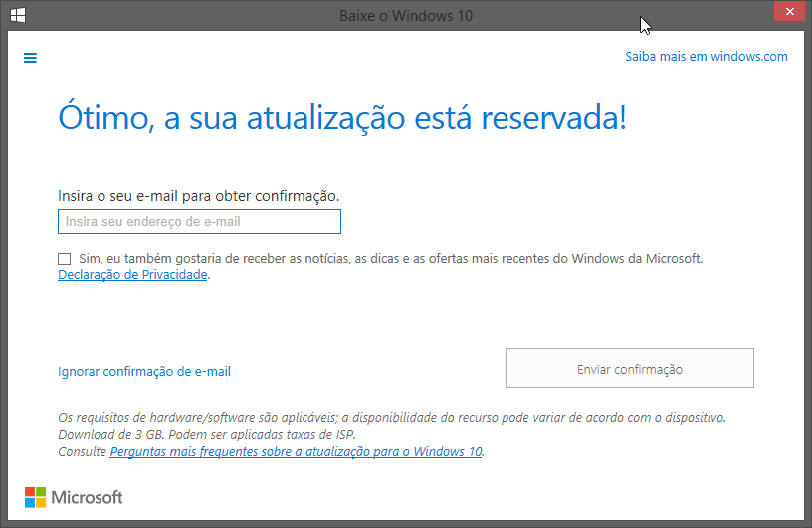Tick the Windows news and offers checkbox
The height and width of the screenshot is (528, 812).
point(65,259)
